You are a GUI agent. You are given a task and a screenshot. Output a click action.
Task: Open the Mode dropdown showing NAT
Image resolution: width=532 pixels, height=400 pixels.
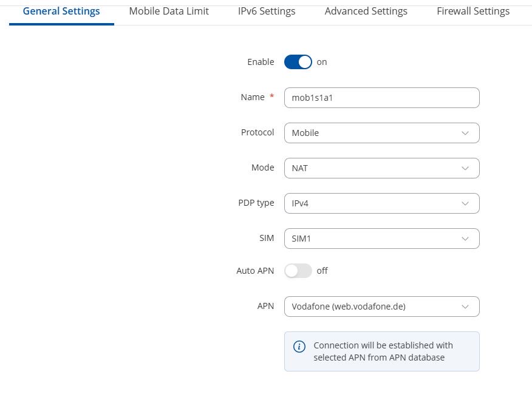(382, 168)
